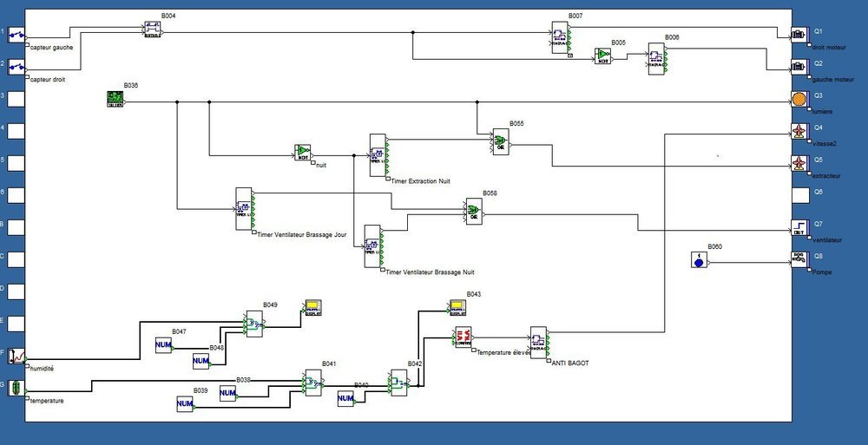The width and height of the screenshot is (868, 445).
Task: Click the Timer Extraction Nuit block
Action: tap(378, 155)
